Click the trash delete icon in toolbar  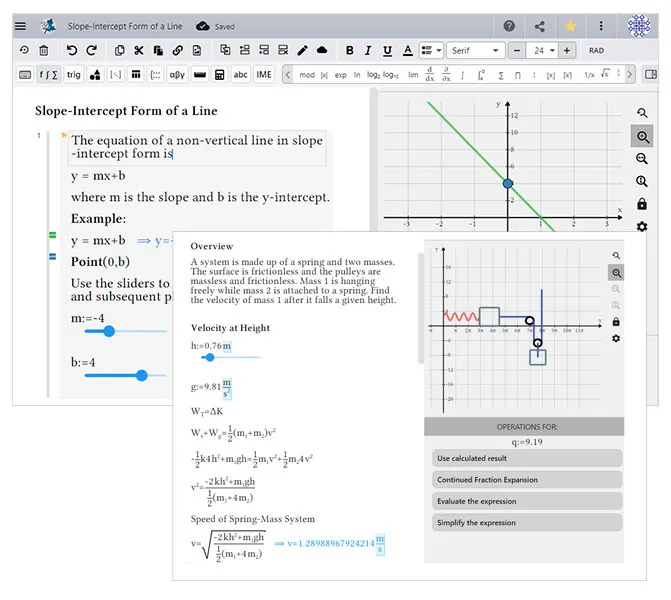[44, 50]
